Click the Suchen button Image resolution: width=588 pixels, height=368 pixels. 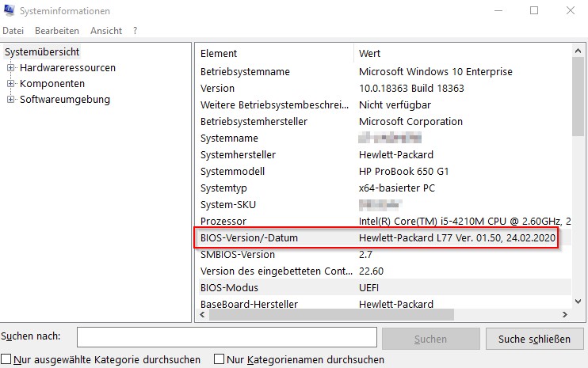tap(430, 339)
